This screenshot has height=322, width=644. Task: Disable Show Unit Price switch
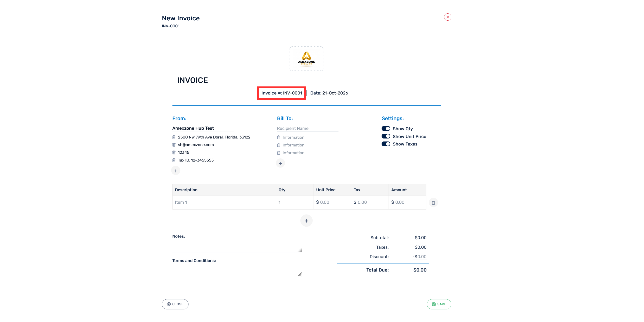386,136
